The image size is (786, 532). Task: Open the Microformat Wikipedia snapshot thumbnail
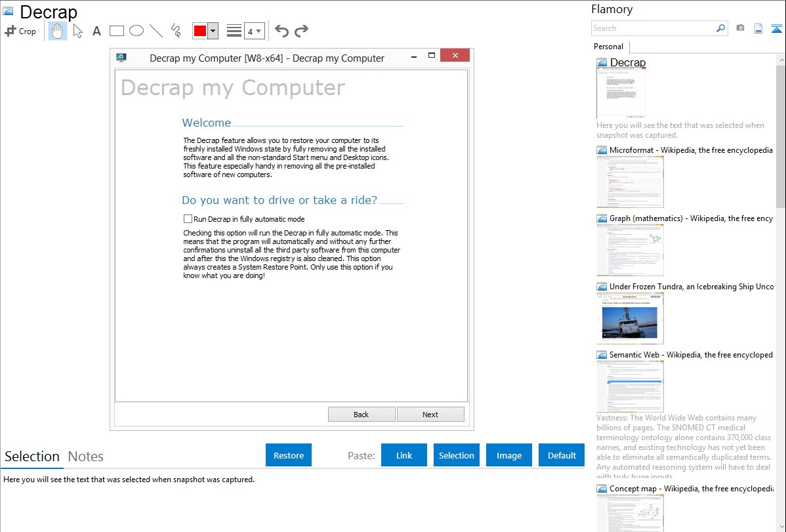tap(630, 182)
